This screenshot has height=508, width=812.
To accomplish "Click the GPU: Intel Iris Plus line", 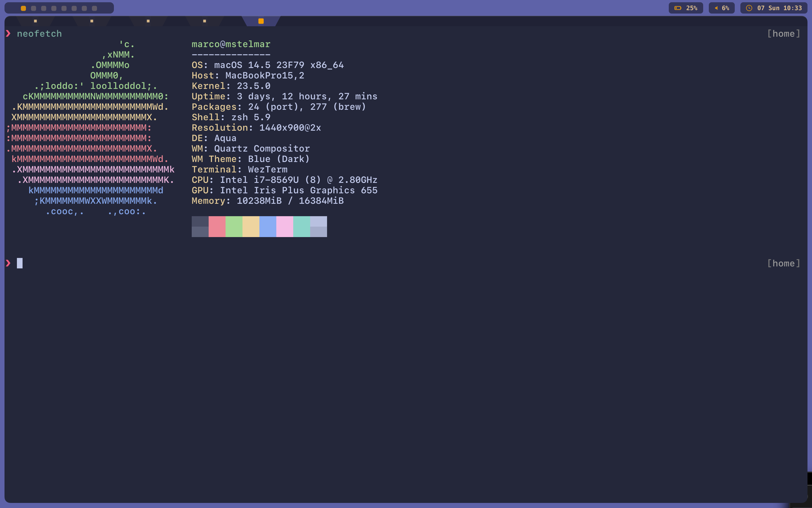I will (x=284, y=190).
